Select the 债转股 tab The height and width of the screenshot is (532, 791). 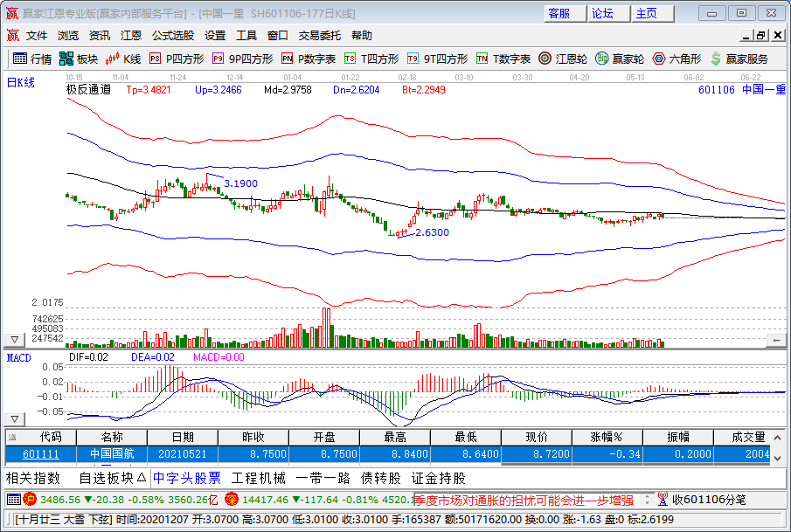(x=381, y=478)
